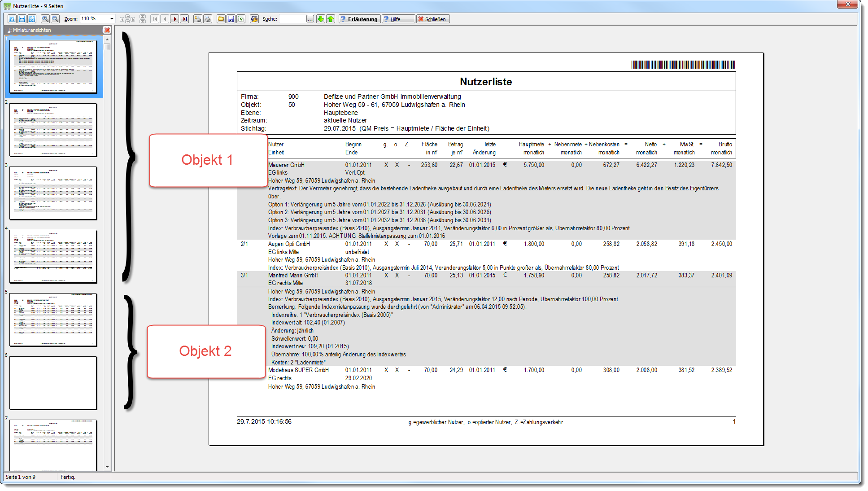Click the main rent value '5.750,00'
868x491 pixels.
coord(534,165)
